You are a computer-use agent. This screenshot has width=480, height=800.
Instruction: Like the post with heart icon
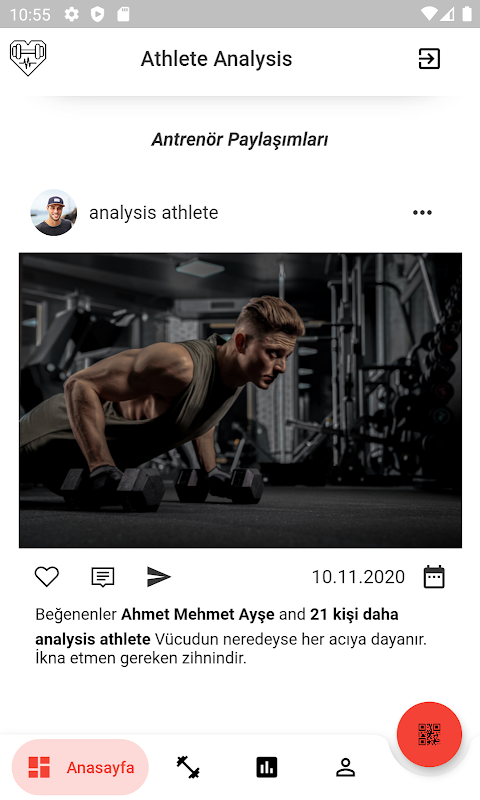coord(46,577)
